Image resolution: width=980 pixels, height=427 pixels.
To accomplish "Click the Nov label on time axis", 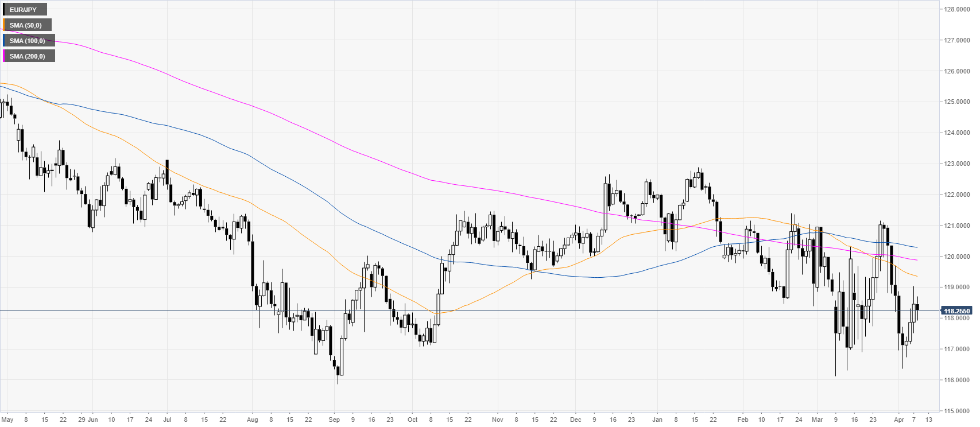I will pos(497,420).
